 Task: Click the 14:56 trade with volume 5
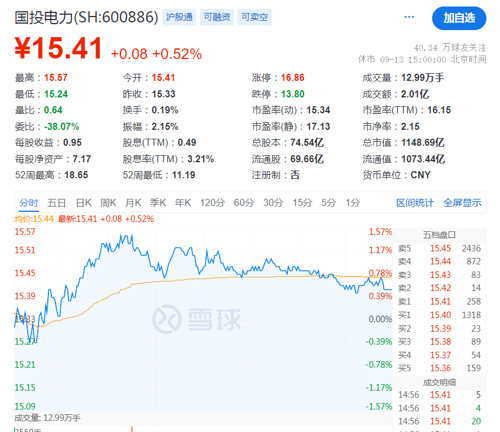pos(439,395)
